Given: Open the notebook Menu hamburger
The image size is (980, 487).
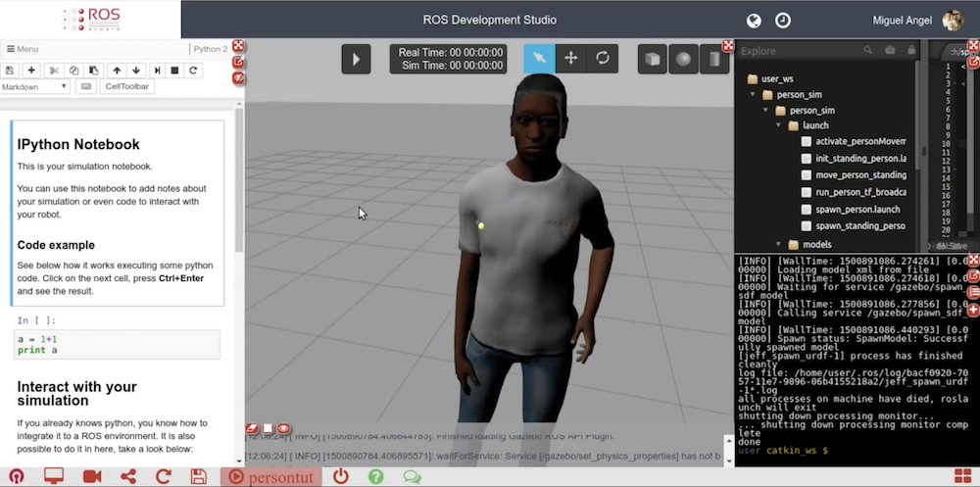Looking at the screenshot, I should [x=23, y=49].
